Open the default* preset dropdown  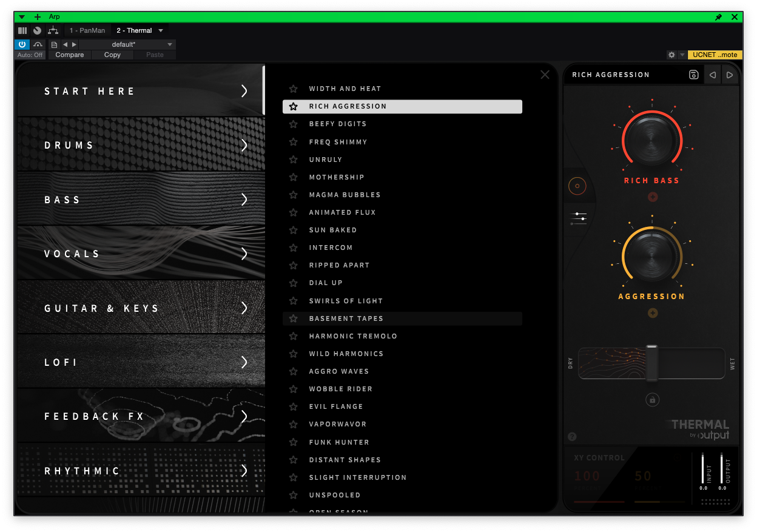pos(127,45)
